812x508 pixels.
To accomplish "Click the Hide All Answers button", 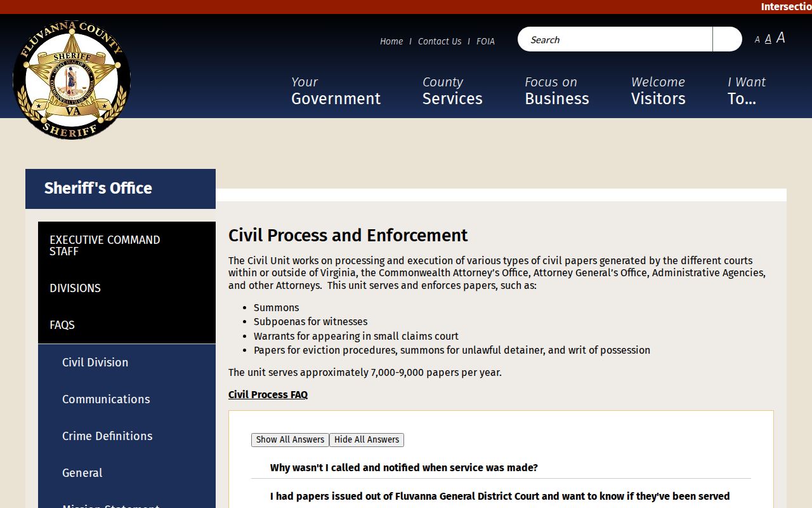I will click(x=367, y=439).
